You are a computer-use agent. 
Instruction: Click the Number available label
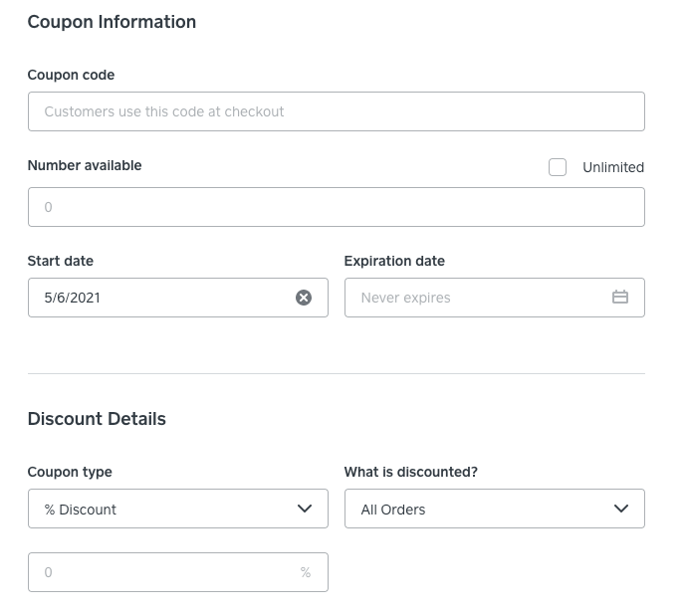pyautogui.click(x=85, y=165)
